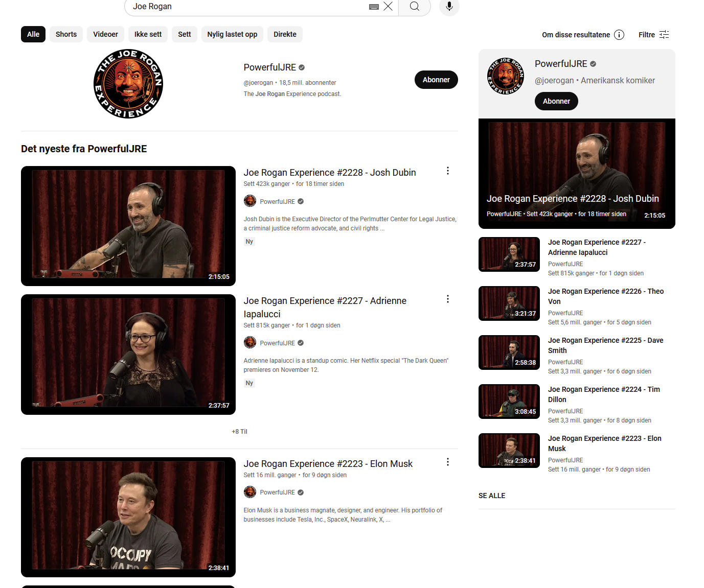Viewport: 704px width, 588px height.
Task: Click inside the Joe Rogan search field
Action: 245,7
